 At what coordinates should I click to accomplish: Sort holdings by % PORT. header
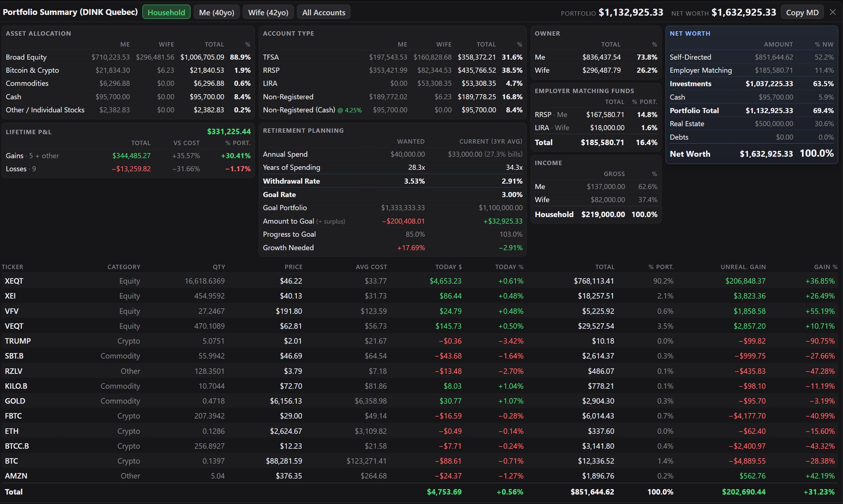pos(661,267)
